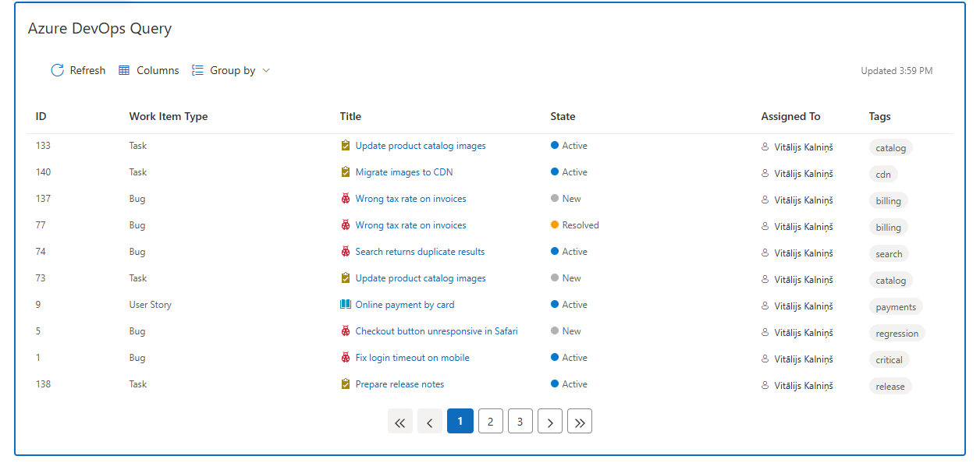This screenshot has height=463, width=980.
Task: Click the ID column header
Action: pos(41,116)
